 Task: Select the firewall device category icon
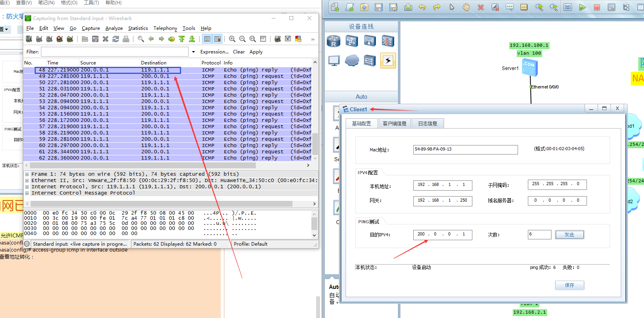point(388,41)
